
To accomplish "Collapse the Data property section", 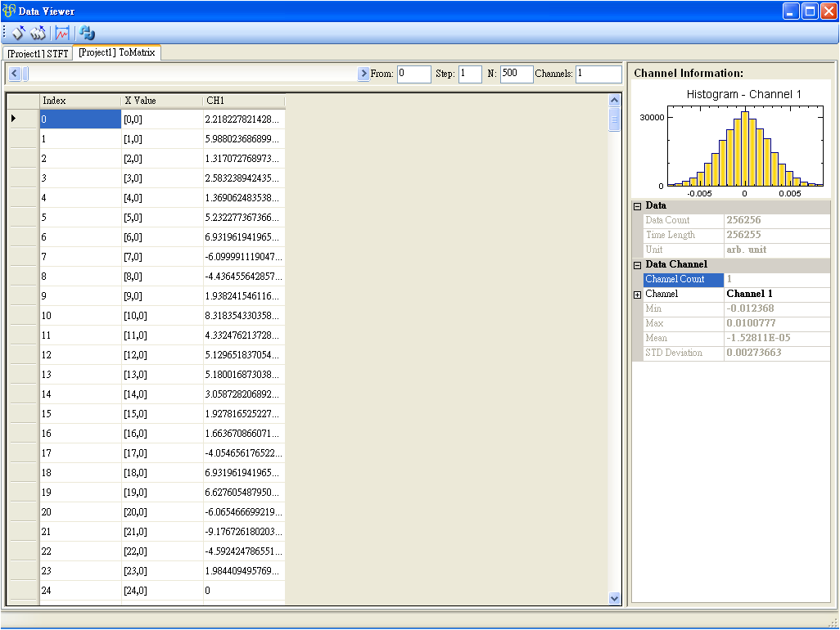I will coord(638,206).
